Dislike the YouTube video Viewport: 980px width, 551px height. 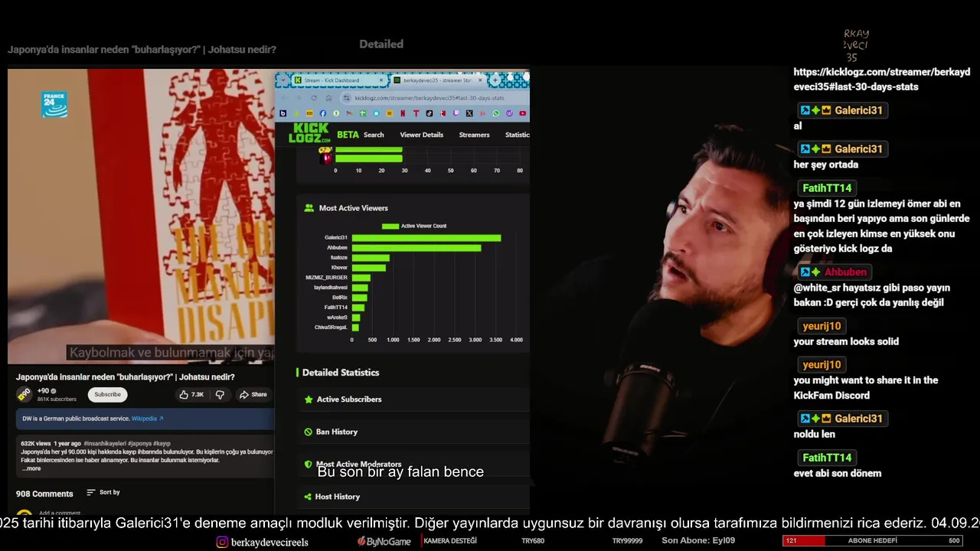tap(220, 395)
